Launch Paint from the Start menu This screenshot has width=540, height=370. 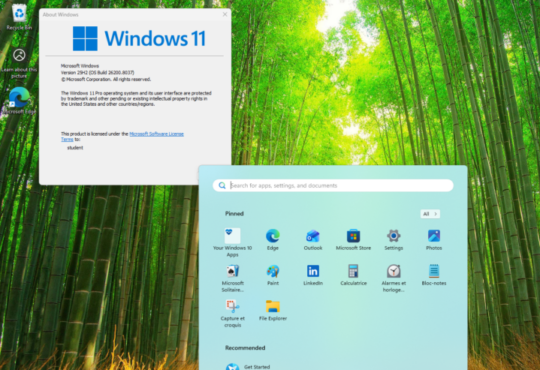click(273, 275)
